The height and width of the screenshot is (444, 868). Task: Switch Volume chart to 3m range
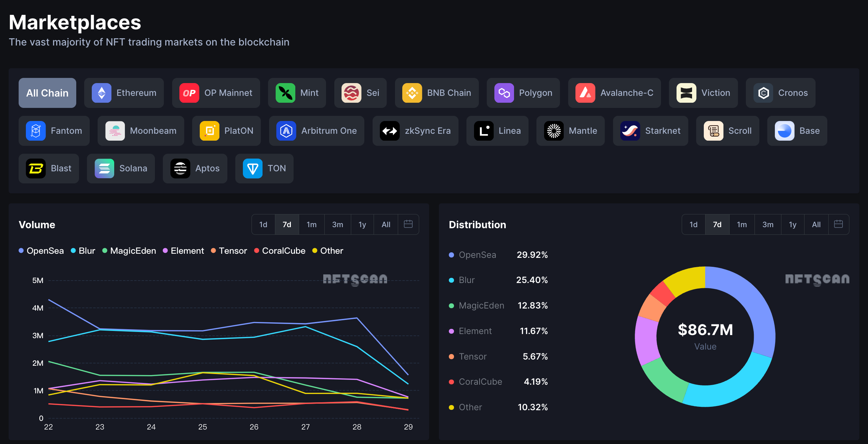coord(338,224)
